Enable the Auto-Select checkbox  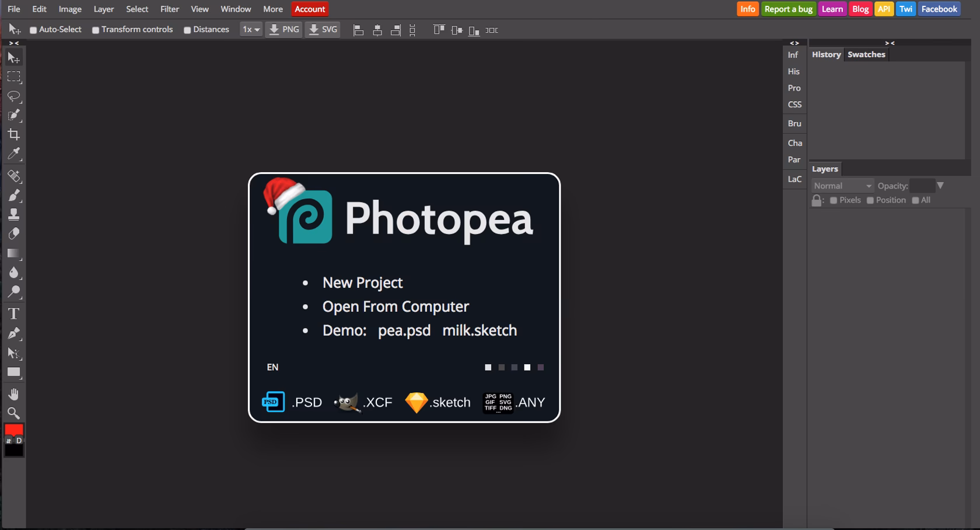33,29
